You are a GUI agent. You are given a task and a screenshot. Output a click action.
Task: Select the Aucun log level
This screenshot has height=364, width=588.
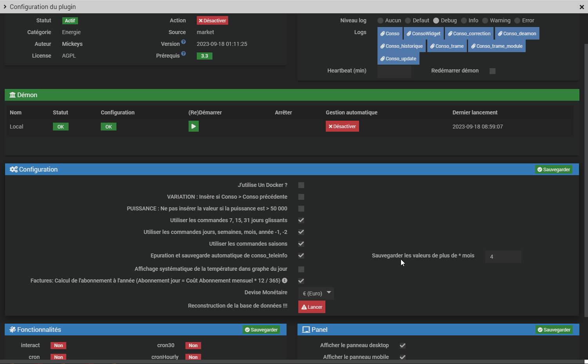380,20
